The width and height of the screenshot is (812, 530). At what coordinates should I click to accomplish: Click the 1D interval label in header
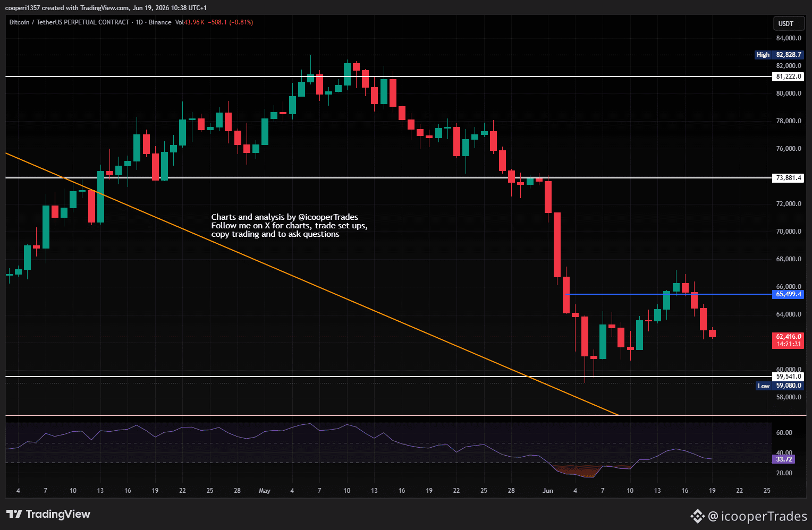pyautogui.click(x=139, y=22)
